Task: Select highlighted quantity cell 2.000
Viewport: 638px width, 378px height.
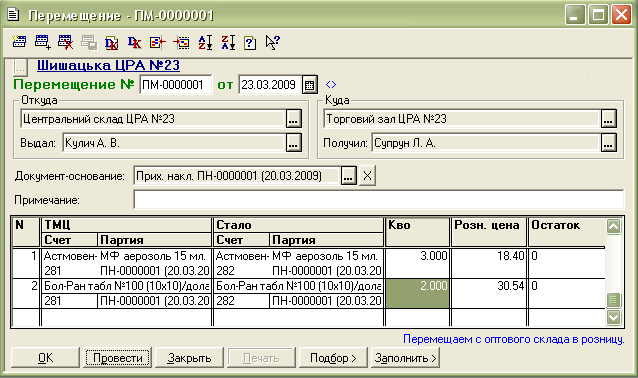Action: (417, 293)
